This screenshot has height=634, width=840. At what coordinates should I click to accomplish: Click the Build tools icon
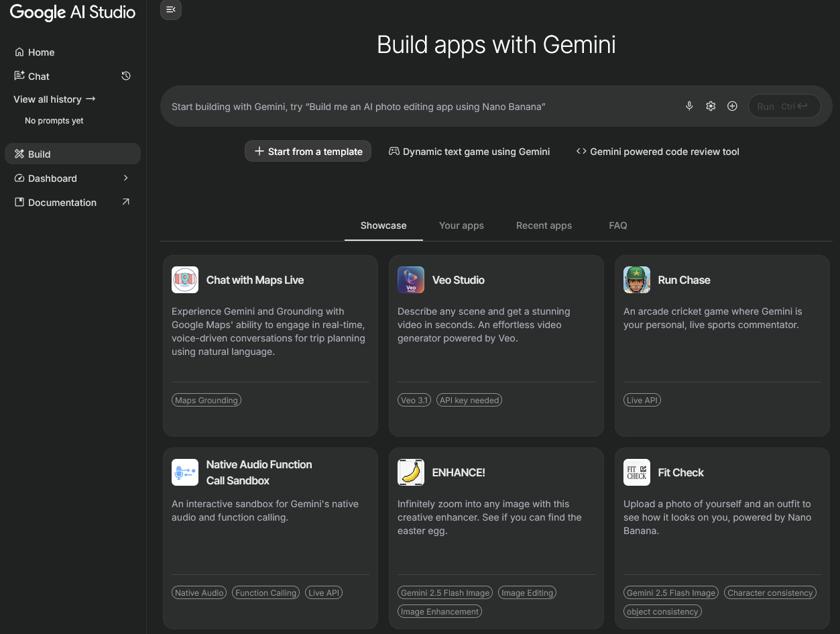[19, 154]
